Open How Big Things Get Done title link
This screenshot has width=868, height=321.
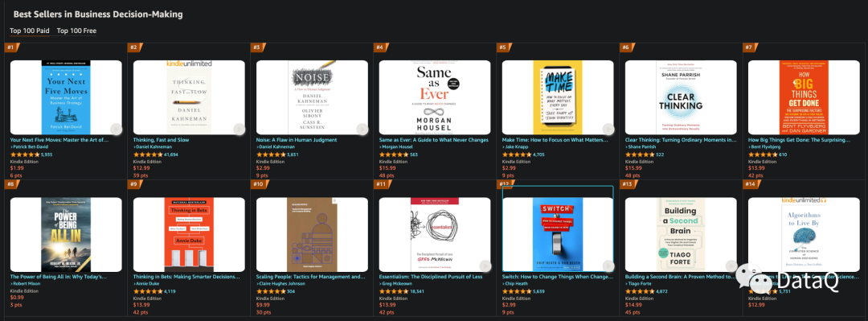(x=799, y=140)
